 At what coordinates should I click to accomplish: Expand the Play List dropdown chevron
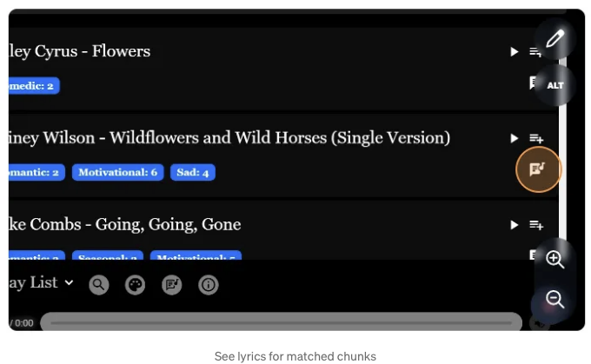pos(69,282)
